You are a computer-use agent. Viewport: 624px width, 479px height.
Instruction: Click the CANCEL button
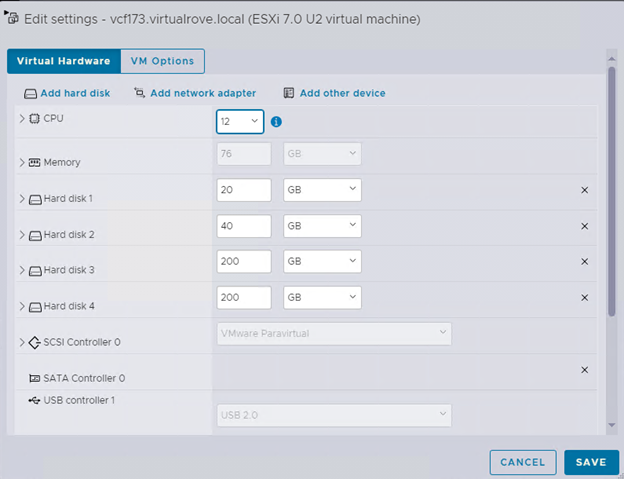523,462
